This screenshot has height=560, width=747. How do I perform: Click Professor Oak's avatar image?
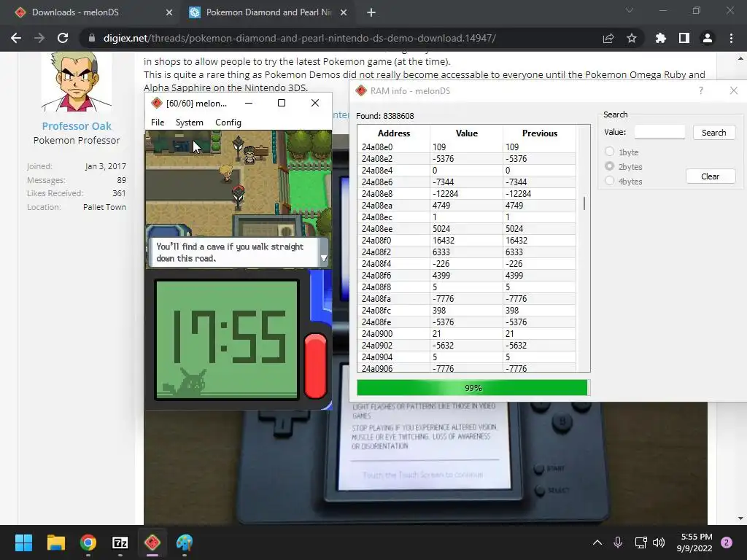[77, 81]
